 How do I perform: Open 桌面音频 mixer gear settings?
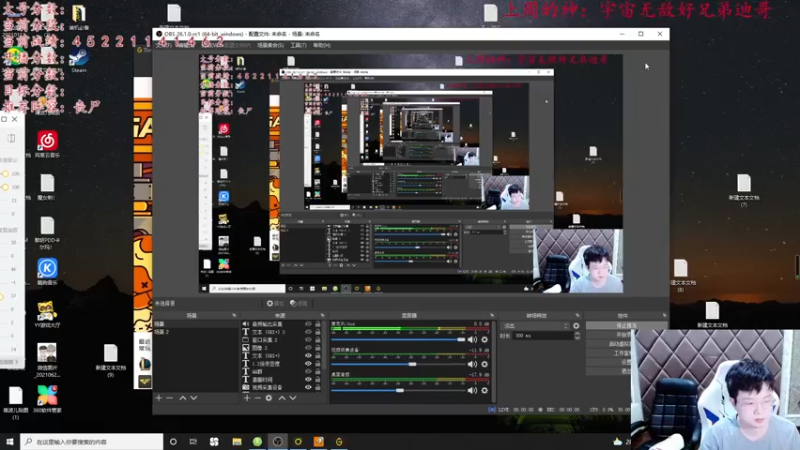pos(485,390)
